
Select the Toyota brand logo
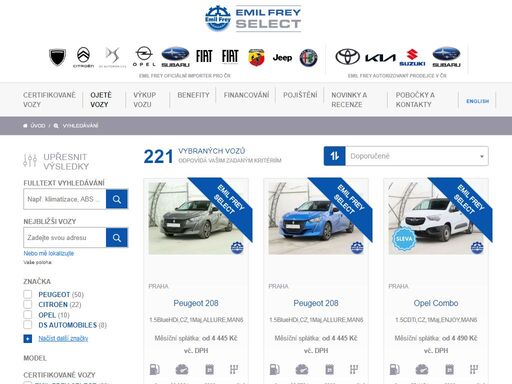click(347, 56)
